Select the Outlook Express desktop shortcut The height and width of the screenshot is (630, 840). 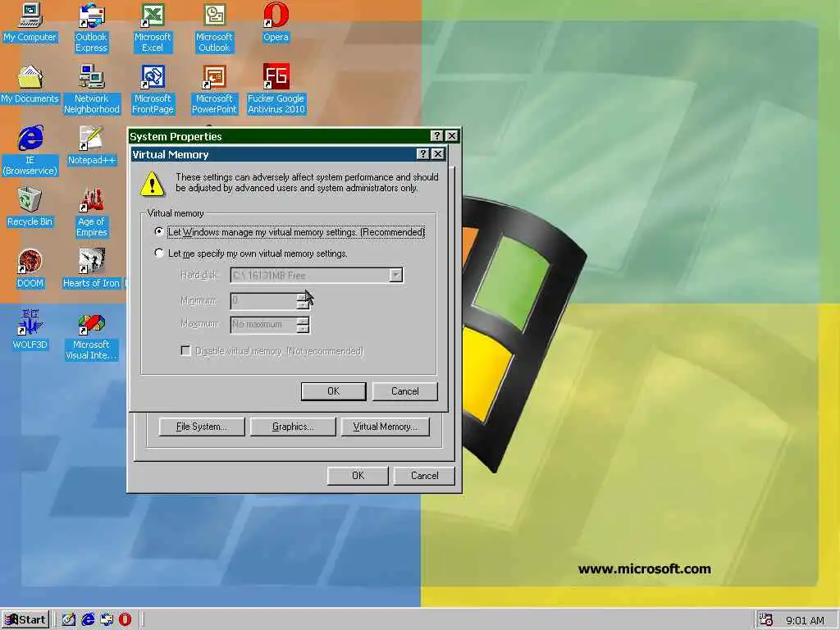[91, 27]
